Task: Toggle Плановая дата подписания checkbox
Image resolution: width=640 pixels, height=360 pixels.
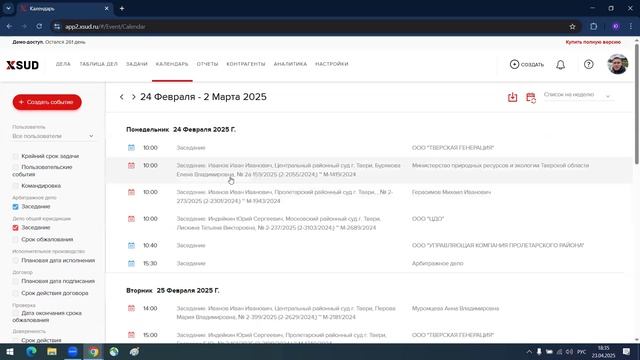Action: tap(16, 281)
